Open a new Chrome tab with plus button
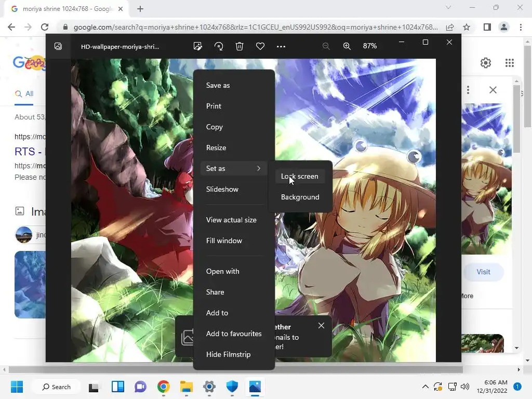This screenshot has height=399, width=532. [x=140, y=9]
